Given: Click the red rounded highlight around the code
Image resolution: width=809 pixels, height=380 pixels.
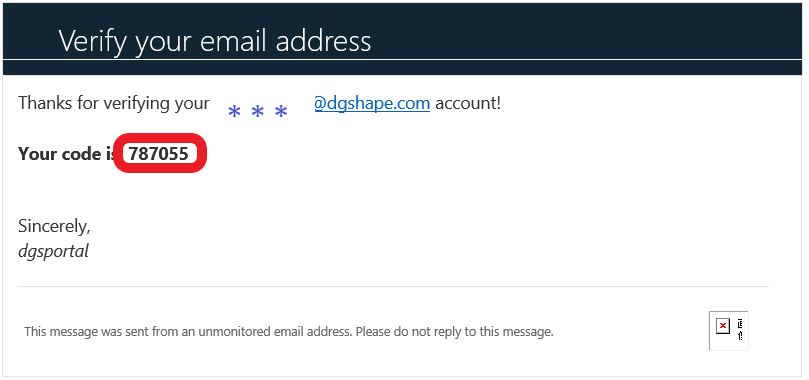Looking at the screenshot, I should pos(160,153).
